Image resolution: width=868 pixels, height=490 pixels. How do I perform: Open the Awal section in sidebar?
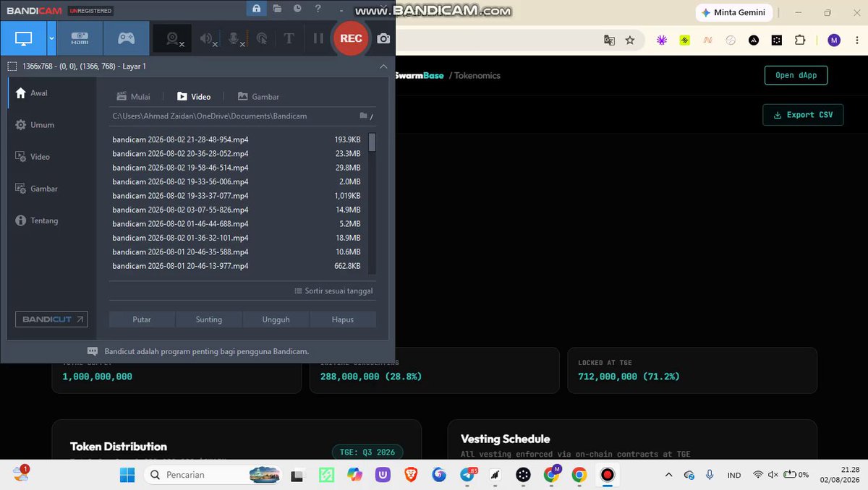tap(52, 93)
